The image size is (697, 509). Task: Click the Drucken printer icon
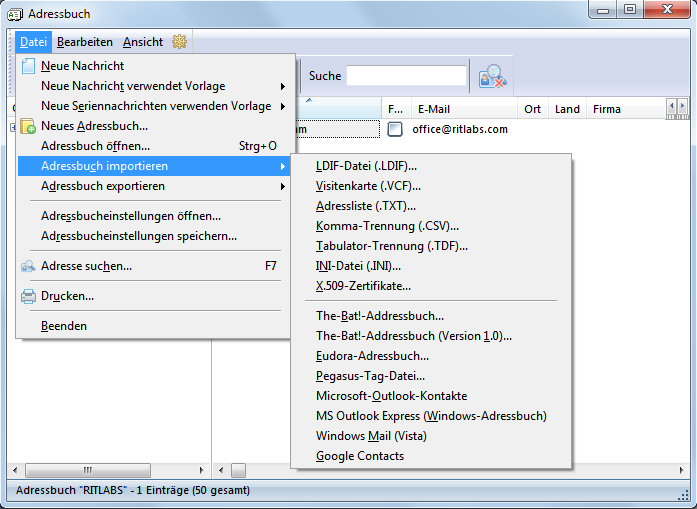28,296
